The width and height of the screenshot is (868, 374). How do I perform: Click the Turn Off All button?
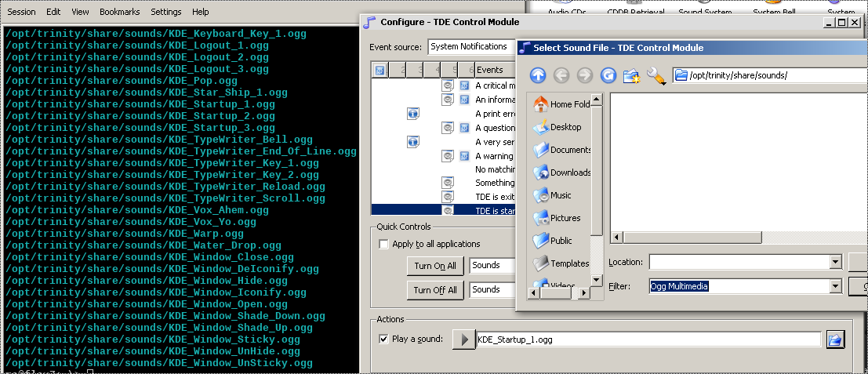tap(435, 290)
